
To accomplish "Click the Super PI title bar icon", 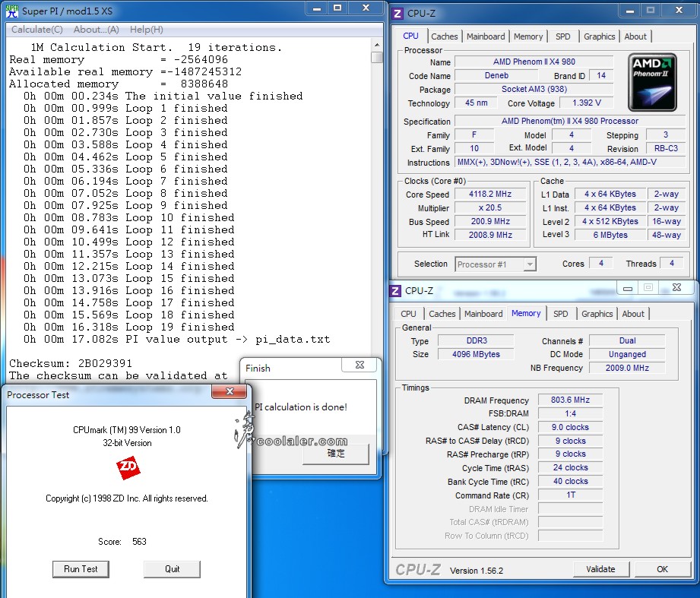I will click(12, 11).
